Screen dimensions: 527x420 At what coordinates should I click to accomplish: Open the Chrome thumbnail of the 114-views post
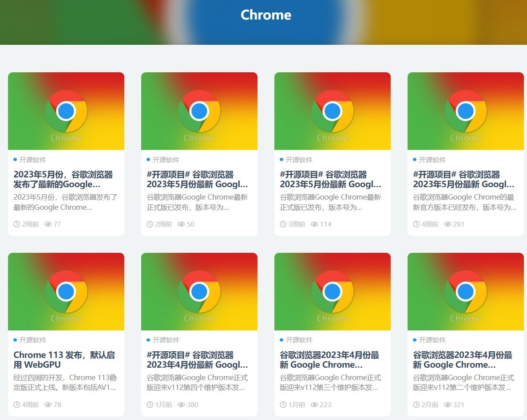[x=333, y=111]
